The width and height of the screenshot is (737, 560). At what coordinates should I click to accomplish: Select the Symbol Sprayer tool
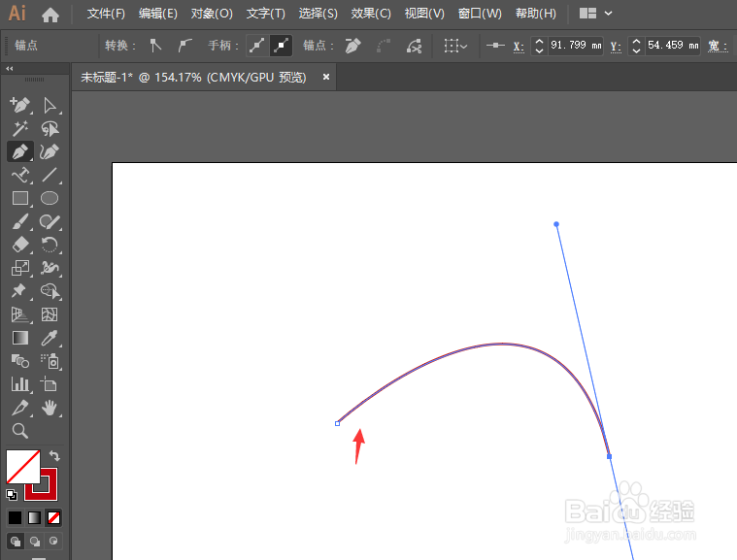(x=50, y=361)
